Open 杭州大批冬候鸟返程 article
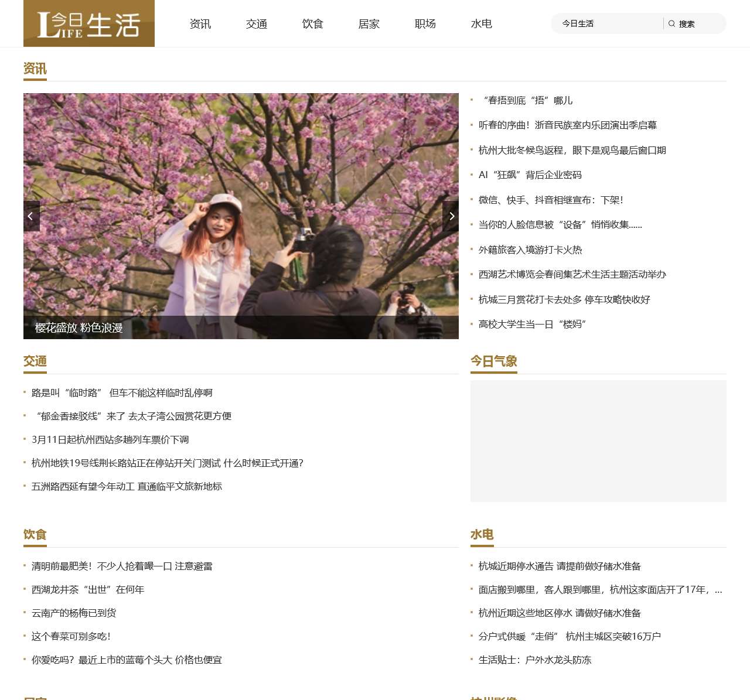Viewport: 750px width, 700px height. [x=572, y=151]
